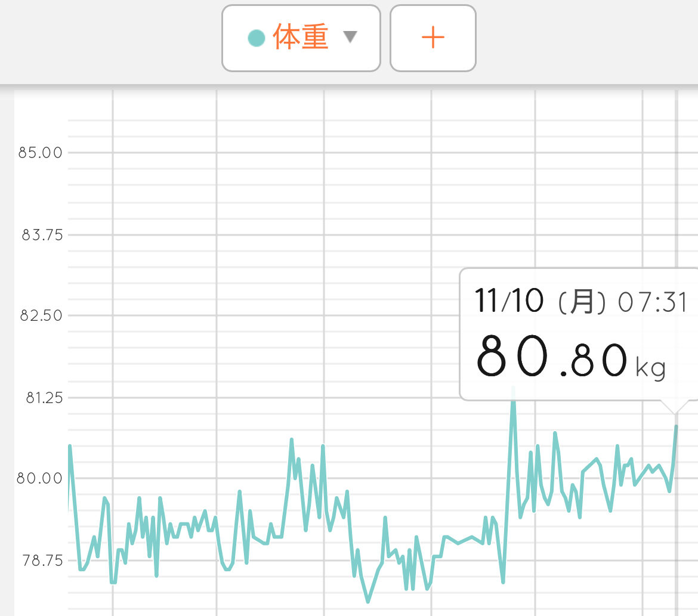Click the 07:31 time in the tooltip

pos(653,303)
